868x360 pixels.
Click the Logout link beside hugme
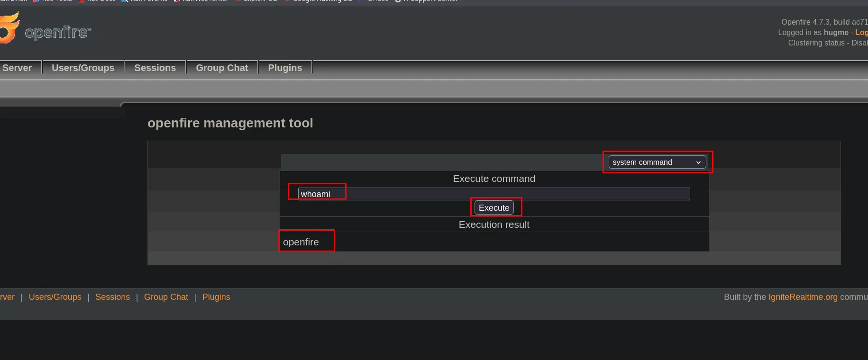861,32
